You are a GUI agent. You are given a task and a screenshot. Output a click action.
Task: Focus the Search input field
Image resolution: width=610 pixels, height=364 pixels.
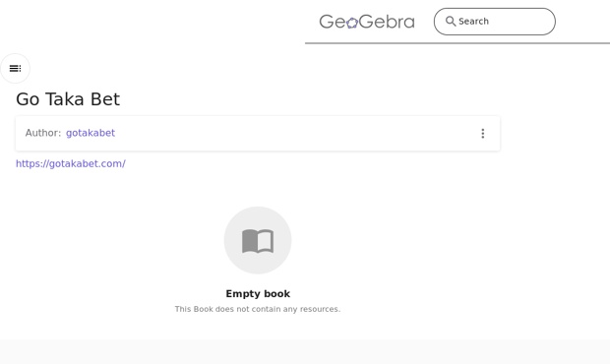(495, 22)
